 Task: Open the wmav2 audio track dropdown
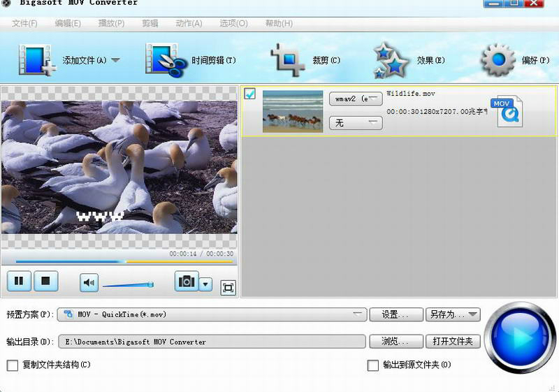(356, 99)
